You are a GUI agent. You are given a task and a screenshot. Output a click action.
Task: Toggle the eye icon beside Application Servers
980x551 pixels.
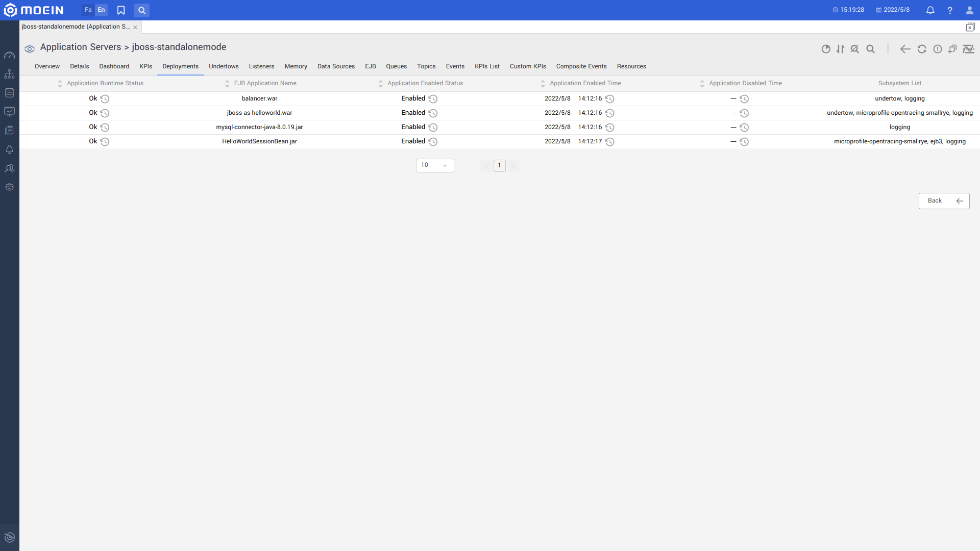[30, 48]
